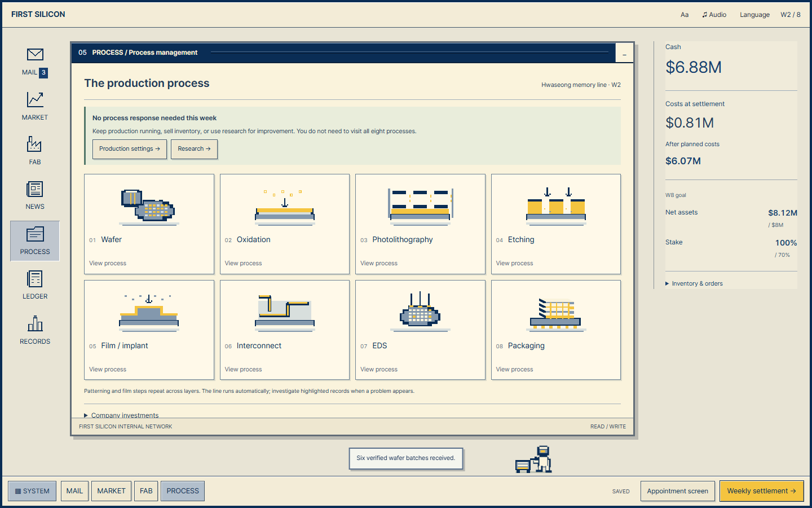
Task: Click the Production settings button
Action: [130, 149]
